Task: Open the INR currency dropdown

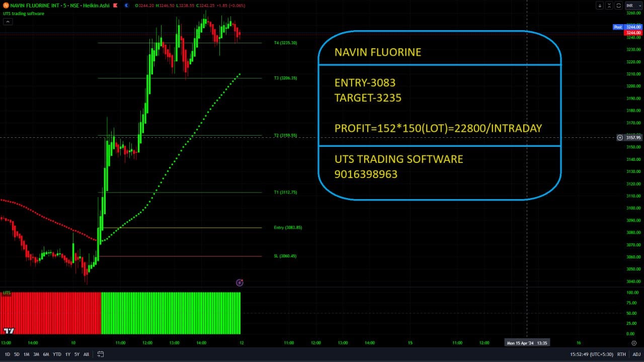Action: coord(632,6)
